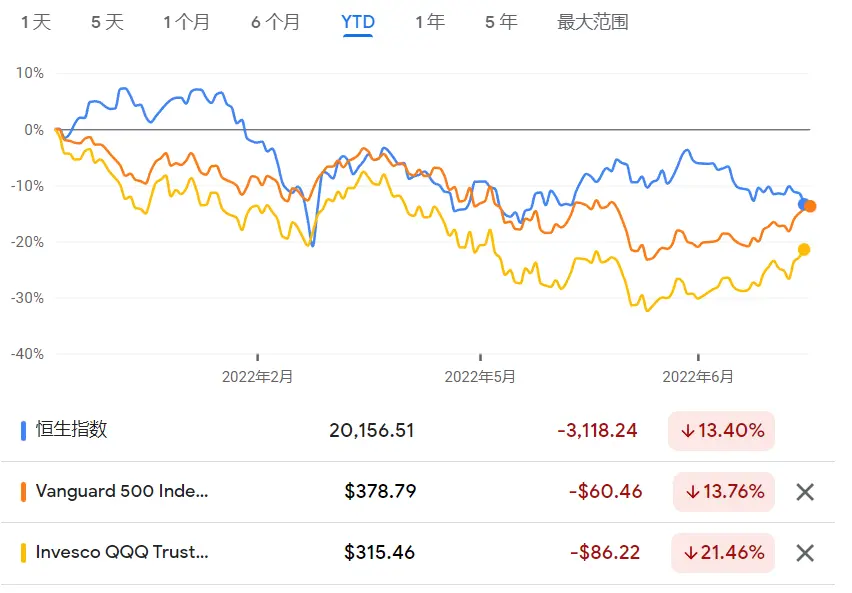Click the blue endpoint dot on the chart

click(x=803, y=204)
